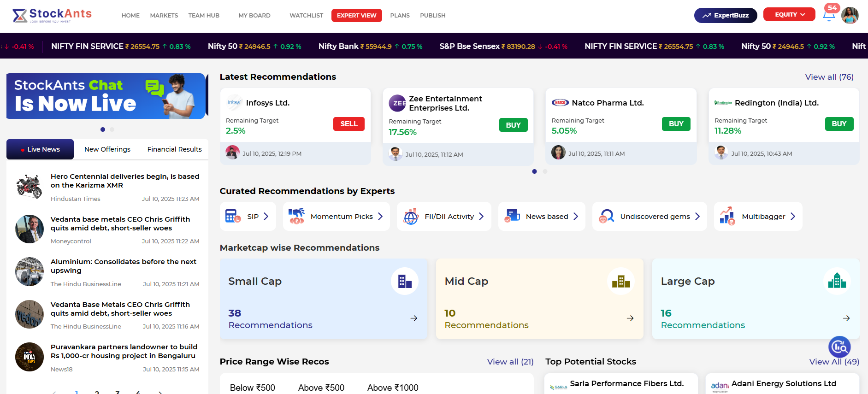Click the Small Cap building icon
868x394 pixels.
405,281
